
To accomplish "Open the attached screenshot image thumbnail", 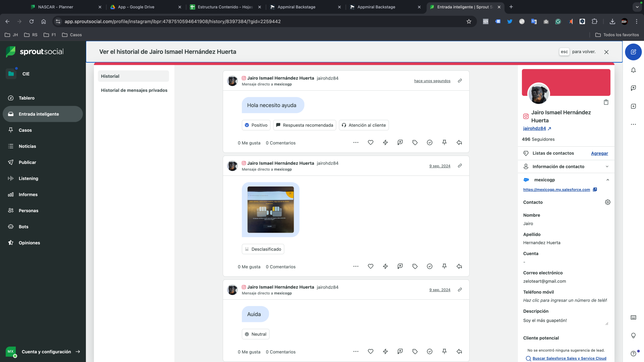I will click(x=270, y=210).
